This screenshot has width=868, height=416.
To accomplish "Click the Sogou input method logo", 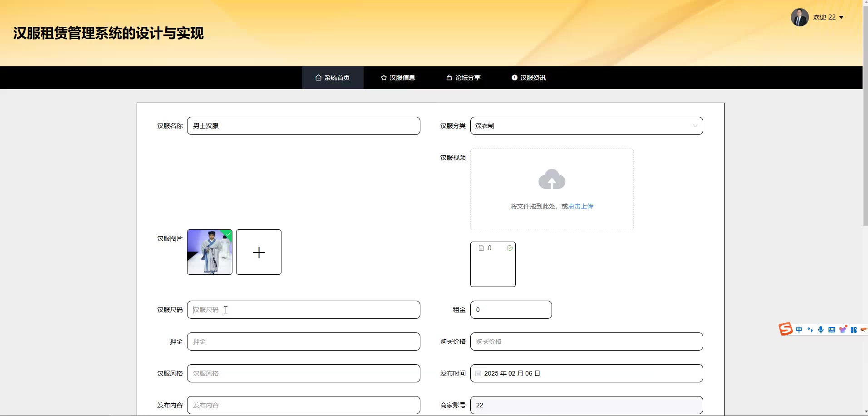I will 785,329.
